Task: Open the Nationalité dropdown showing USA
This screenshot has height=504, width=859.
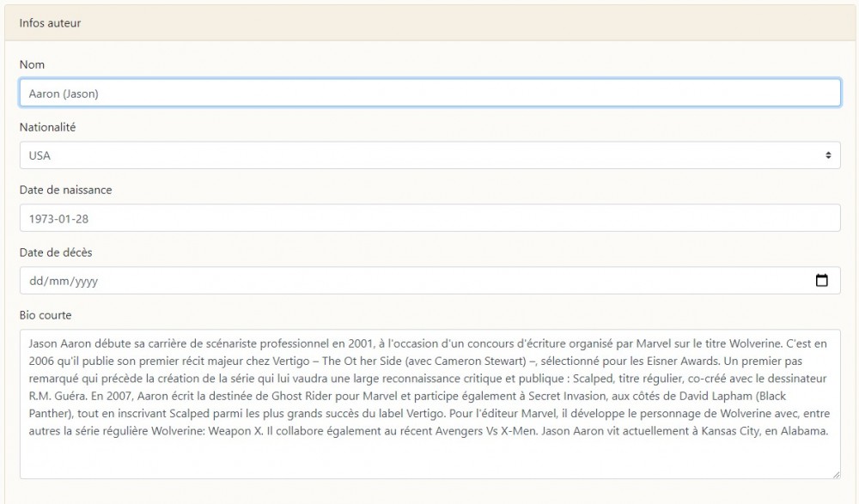Action: (x=430, y=155)
